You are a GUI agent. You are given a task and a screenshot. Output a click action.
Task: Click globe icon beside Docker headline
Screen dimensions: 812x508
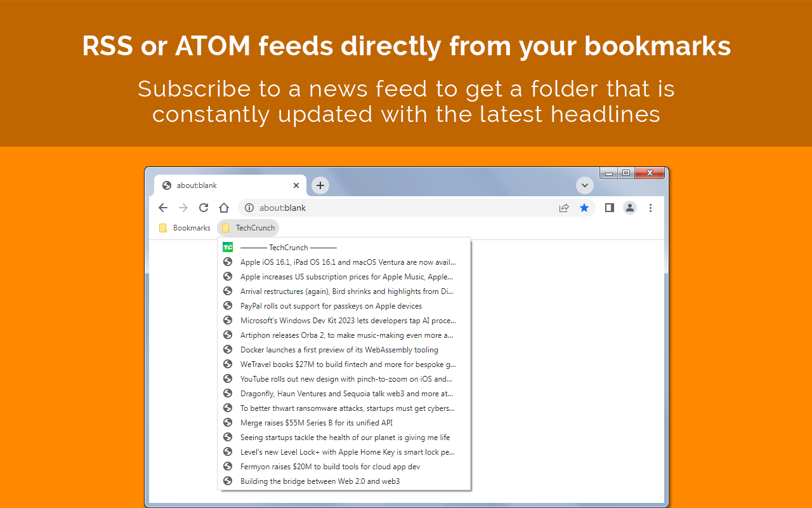pos(228,350)
